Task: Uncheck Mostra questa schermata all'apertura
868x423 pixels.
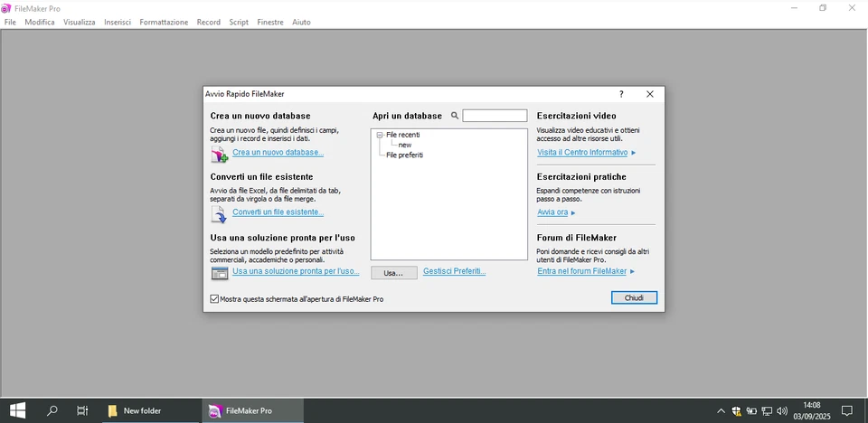Action: click(x=214, y=299)
